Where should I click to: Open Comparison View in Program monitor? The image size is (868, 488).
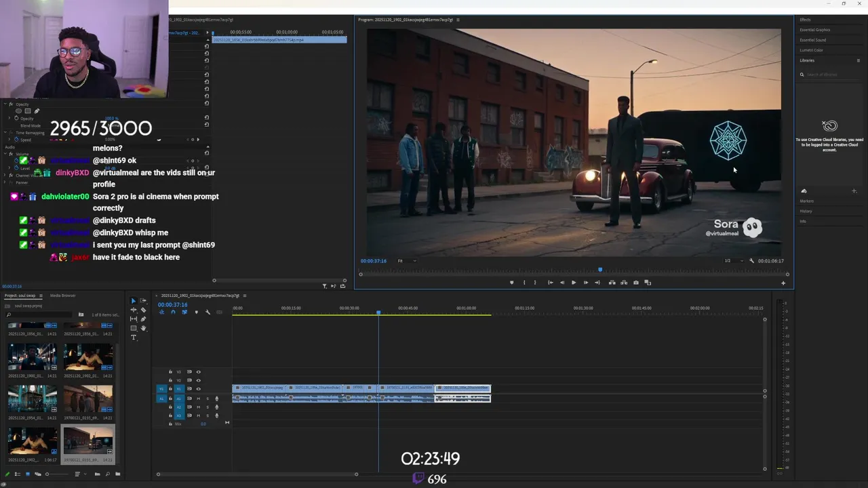click(x=648, y=283)
